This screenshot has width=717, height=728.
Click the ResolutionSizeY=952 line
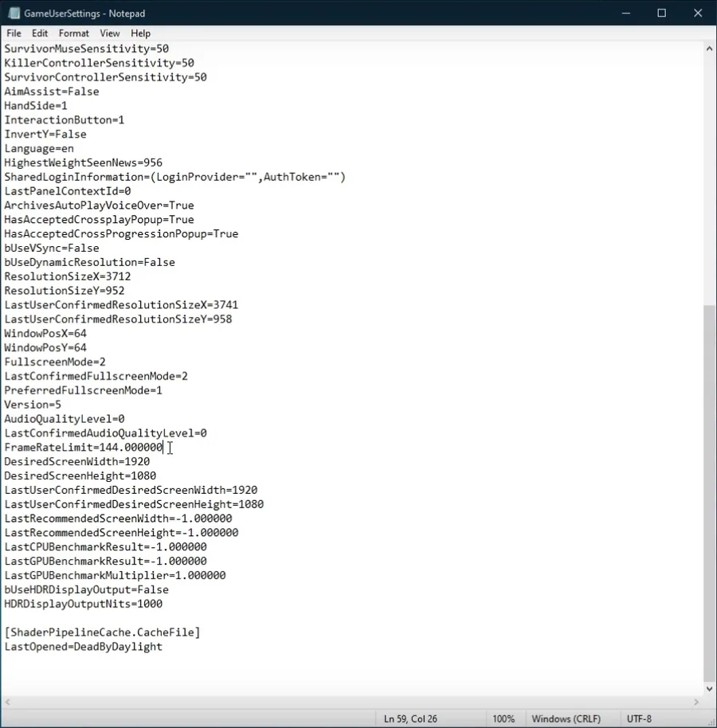coord(64,291)
